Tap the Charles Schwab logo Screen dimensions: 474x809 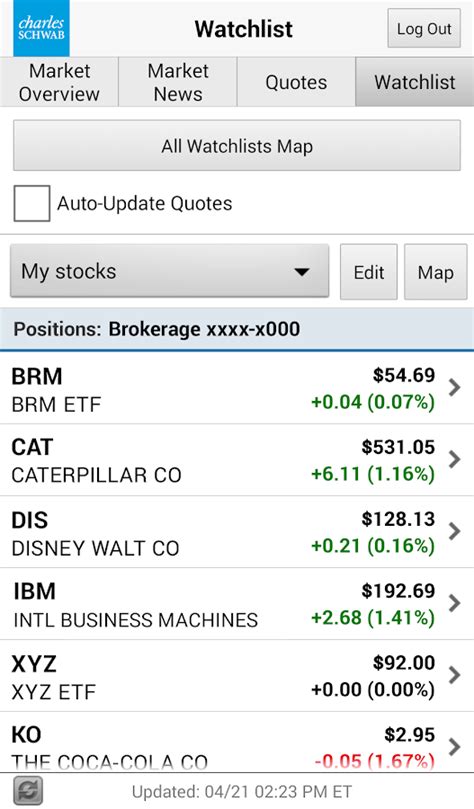click(41, 28)
